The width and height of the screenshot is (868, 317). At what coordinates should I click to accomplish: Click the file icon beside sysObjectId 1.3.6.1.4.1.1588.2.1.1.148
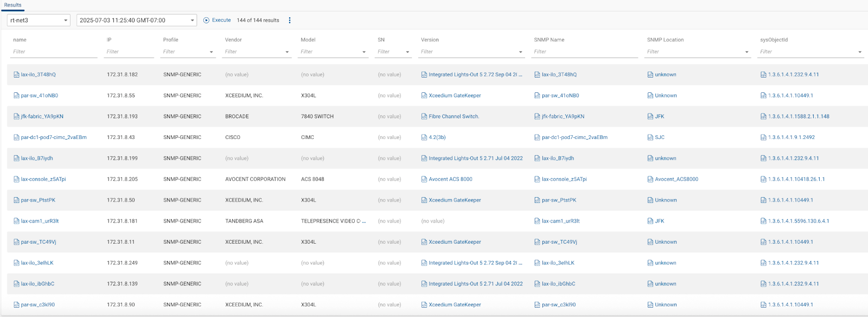(763, 117)
